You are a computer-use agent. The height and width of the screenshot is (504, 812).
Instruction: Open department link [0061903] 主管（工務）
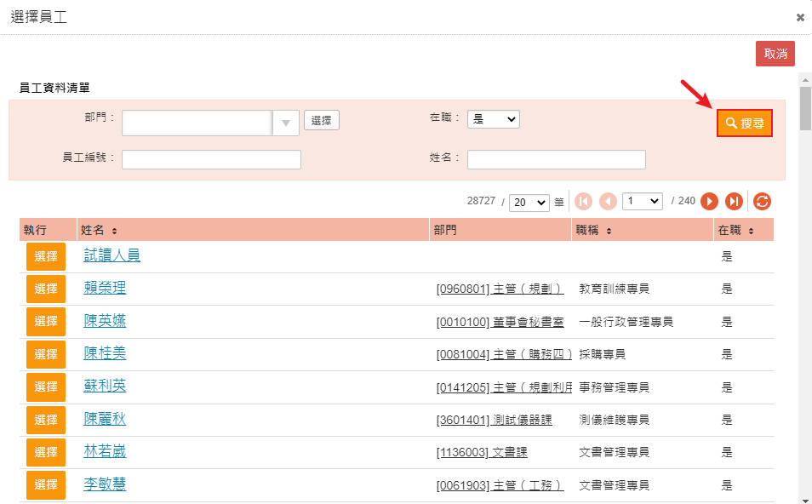(500, 485)
